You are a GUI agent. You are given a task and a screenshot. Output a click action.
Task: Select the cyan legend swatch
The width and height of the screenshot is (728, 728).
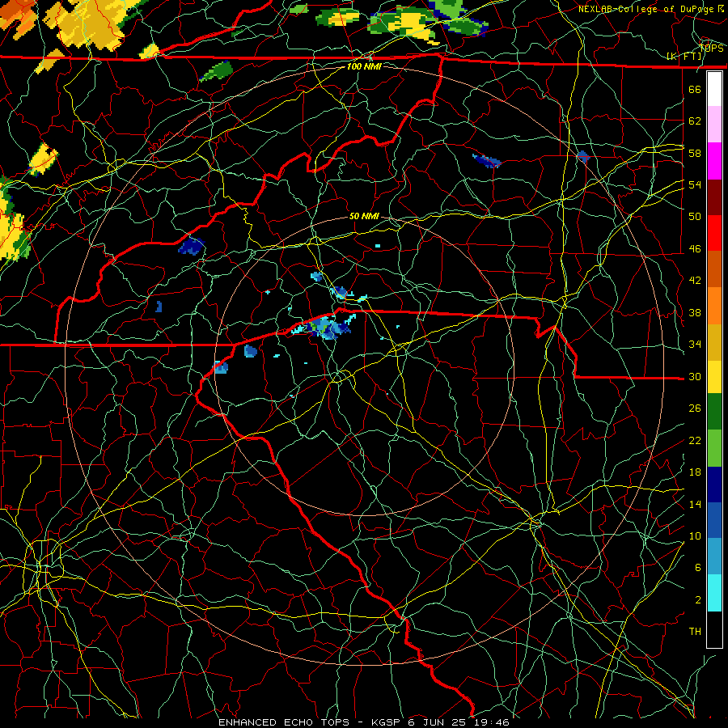pos(714,593)
